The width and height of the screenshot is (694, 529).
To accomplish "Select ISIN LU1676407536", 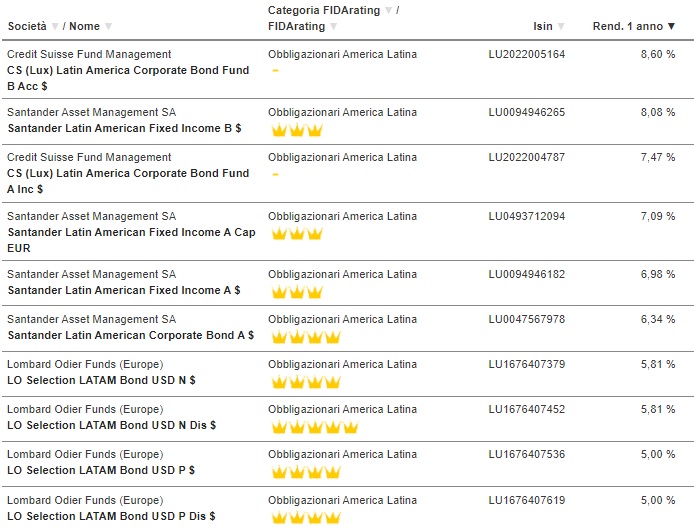I will 527,454.
